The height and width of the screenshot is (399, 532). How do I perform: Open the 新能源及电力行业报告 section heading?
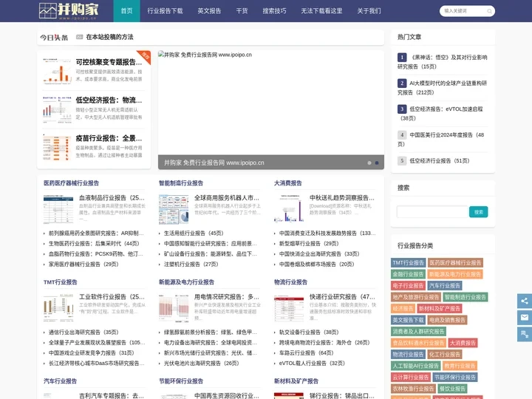pos(187,282)
